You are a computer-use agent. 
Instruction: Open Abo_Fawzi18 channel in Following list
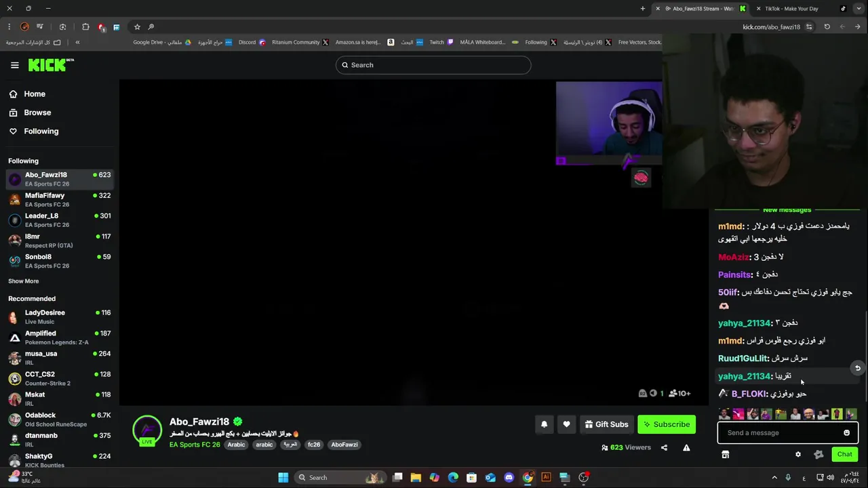(59, 179)
